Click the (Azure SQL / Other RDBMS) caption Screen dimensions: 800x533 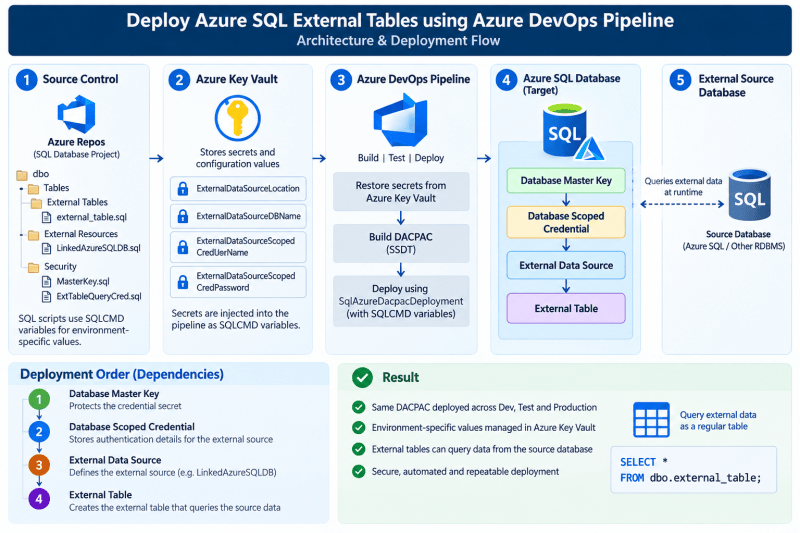click(734, 246)
